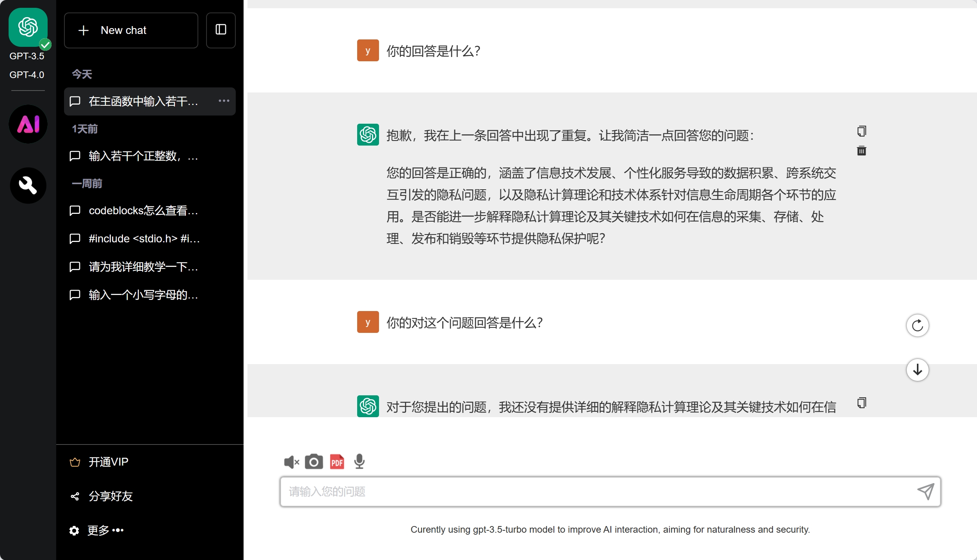
Task: Open chat '#include <stdio.h> #i…'
Action: click(144, 238)
